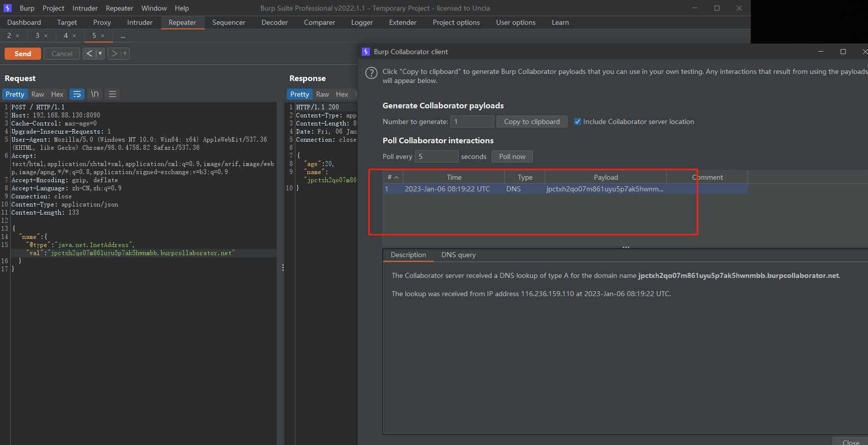Open the Window menu
The height and width of the screenshot is (445, 868).
coord(154,8)
